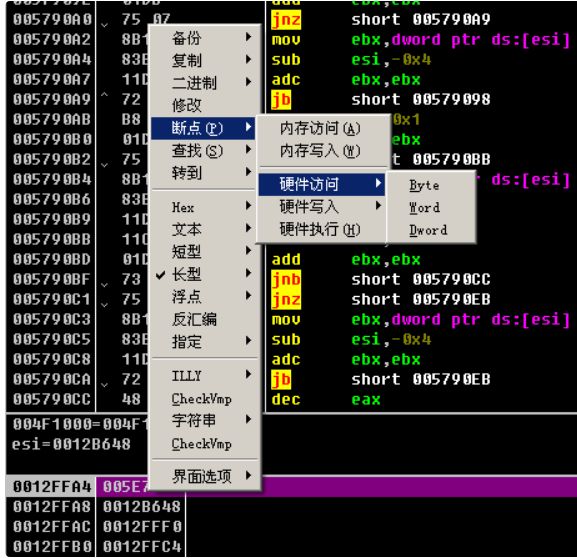577x558 pixels.
Task: Expand arrow next to 二进制
Action: [x=249, y=82]
